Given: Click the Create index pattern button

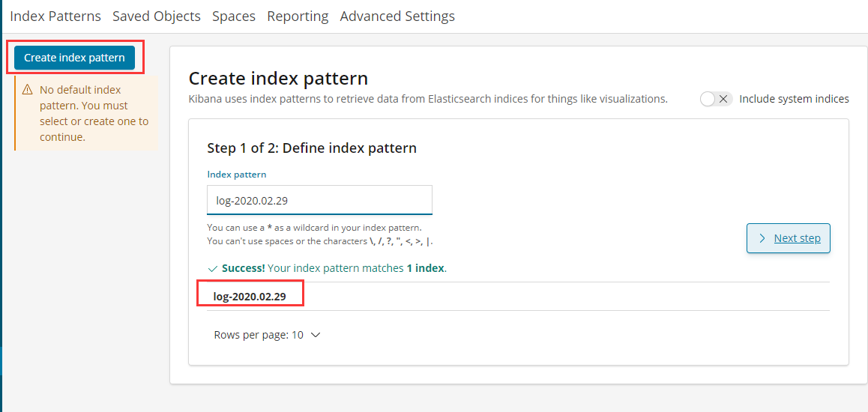Looking at the screenshot, I should tap(74, 58).
